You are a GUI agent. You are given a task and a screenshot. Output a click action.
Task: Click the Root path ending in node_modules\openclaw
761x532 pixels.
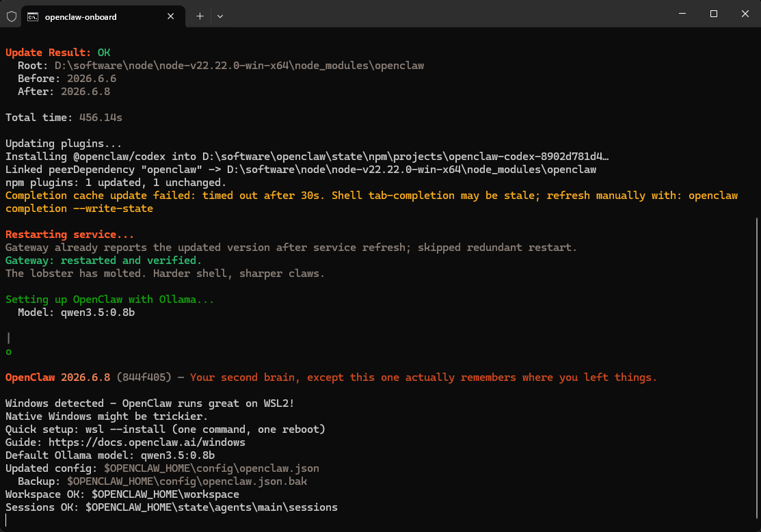pos(239,66)
